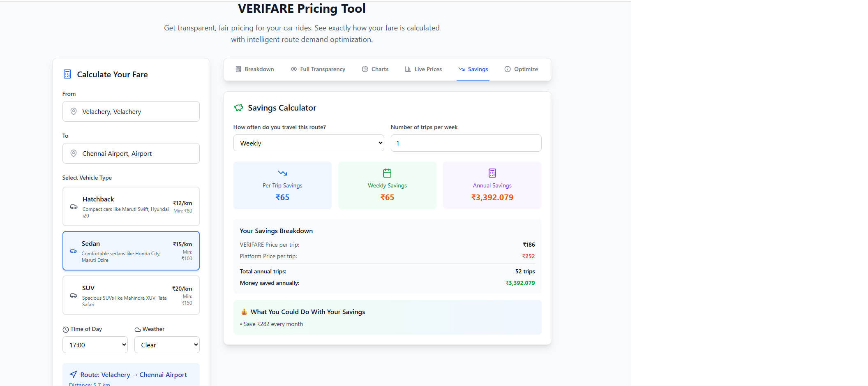Open the Weather dropdown showing Clear

167,345
